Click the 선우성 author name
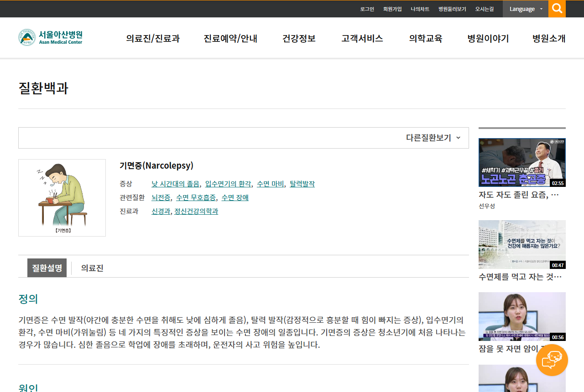Screen dimensions: 584x392 coord(487,206)
